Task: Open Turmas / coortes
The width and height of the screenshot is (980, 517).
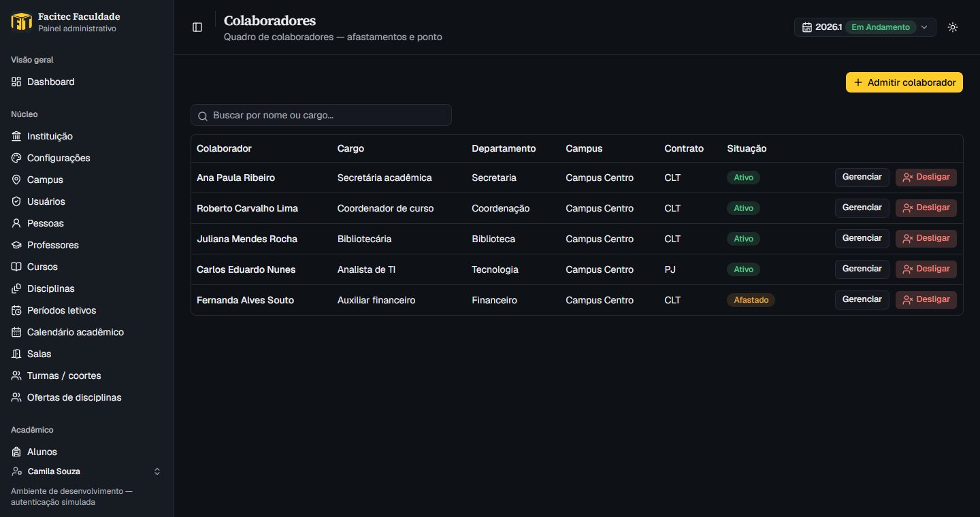Action: click(87, 376)
